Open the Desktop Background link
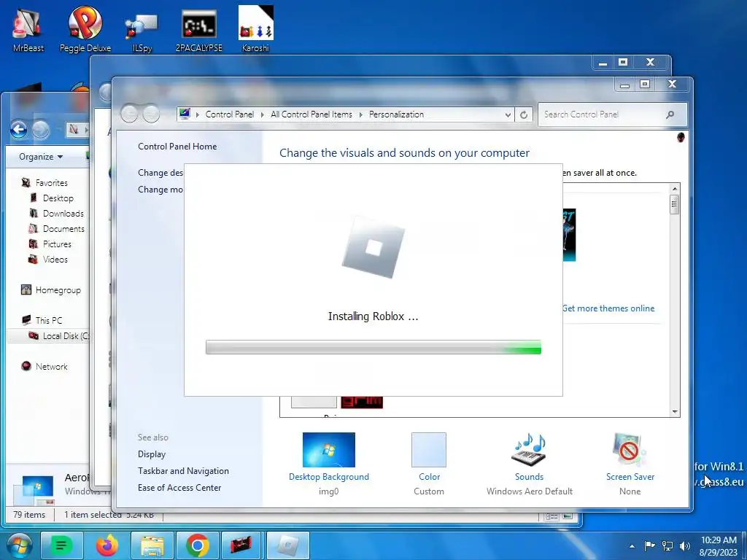This screenshot has height=560, width=747. click(x=329, y=477)
